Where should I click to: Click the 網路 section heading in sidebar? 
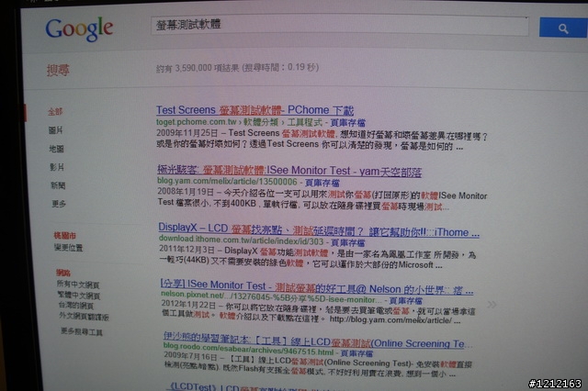(x=63, y=273)
